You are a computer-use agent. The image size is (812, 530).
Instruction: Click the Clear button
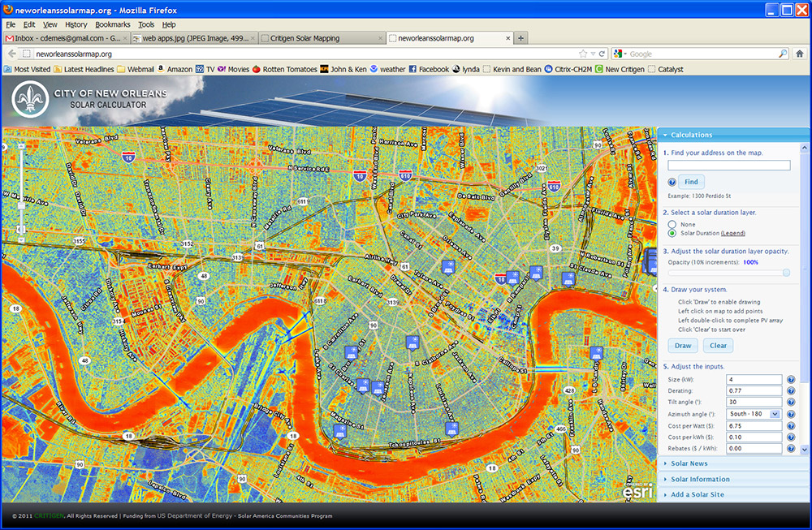[x=719, y=346]
